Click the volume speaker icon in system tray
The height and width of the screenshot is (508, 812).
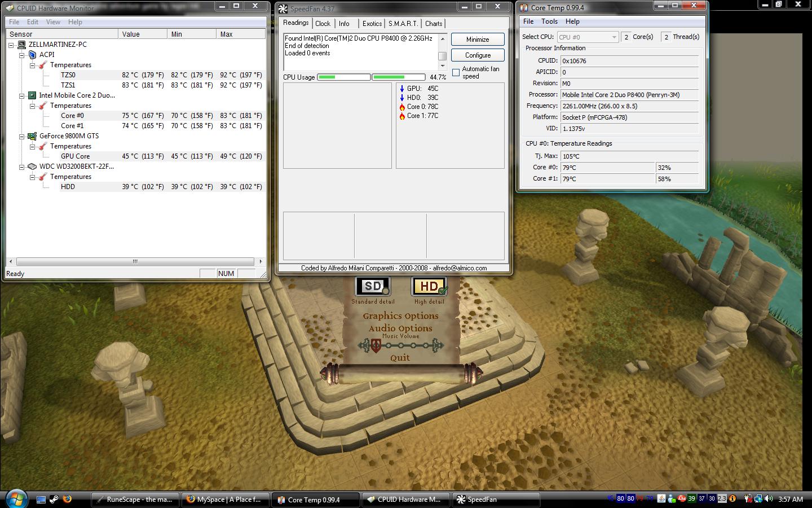[769, 499]
